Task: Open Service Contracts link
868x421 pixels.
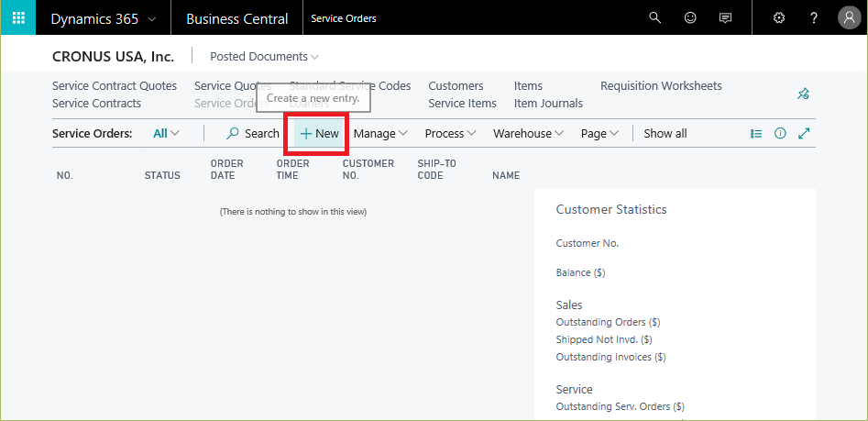Action: pos(96,103)
